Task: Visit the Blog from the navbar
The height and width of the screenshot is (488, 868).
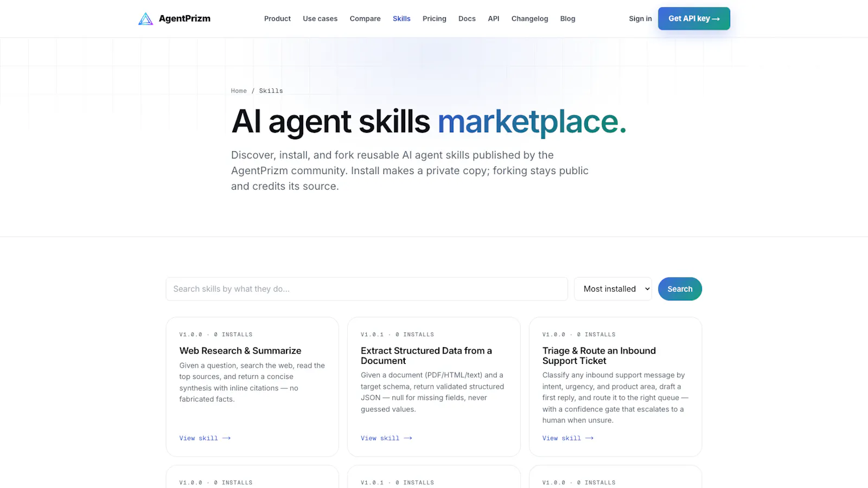Action: click(x=567, y=18)
